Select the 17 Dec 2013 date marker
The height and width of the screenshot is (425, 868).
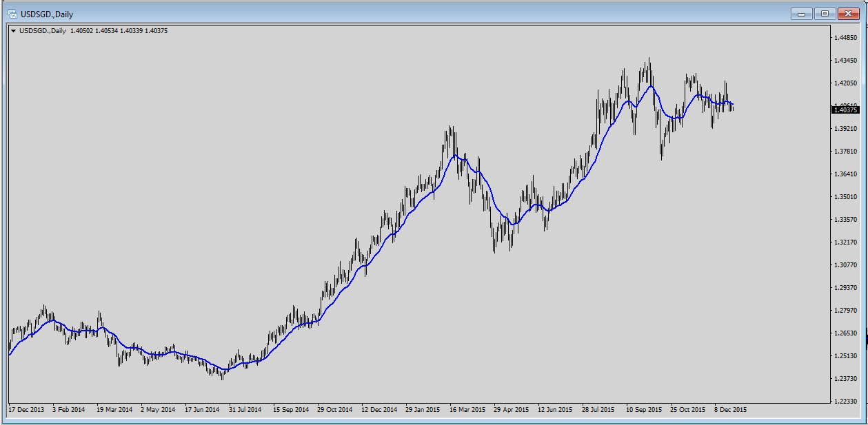click(x=26, y=409)
